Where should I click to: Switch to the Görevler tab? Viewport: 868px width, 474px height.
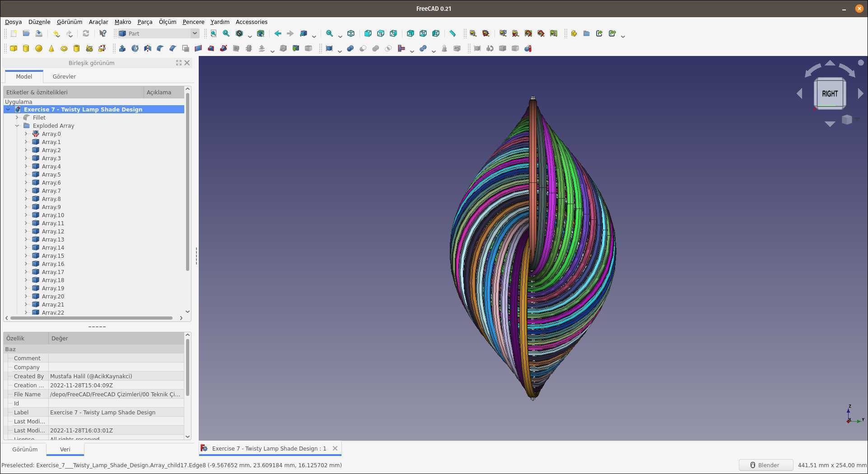[x=64, y=76]
